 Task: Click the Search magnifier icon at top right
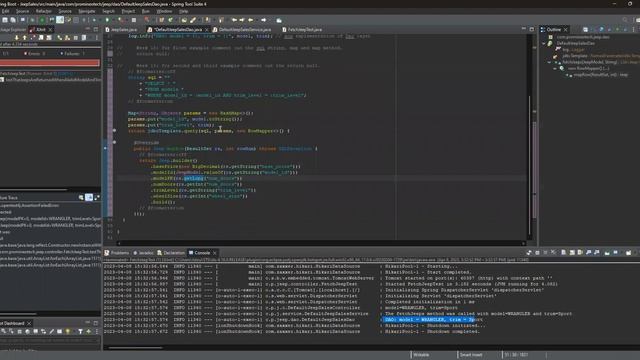coord(625,20)
